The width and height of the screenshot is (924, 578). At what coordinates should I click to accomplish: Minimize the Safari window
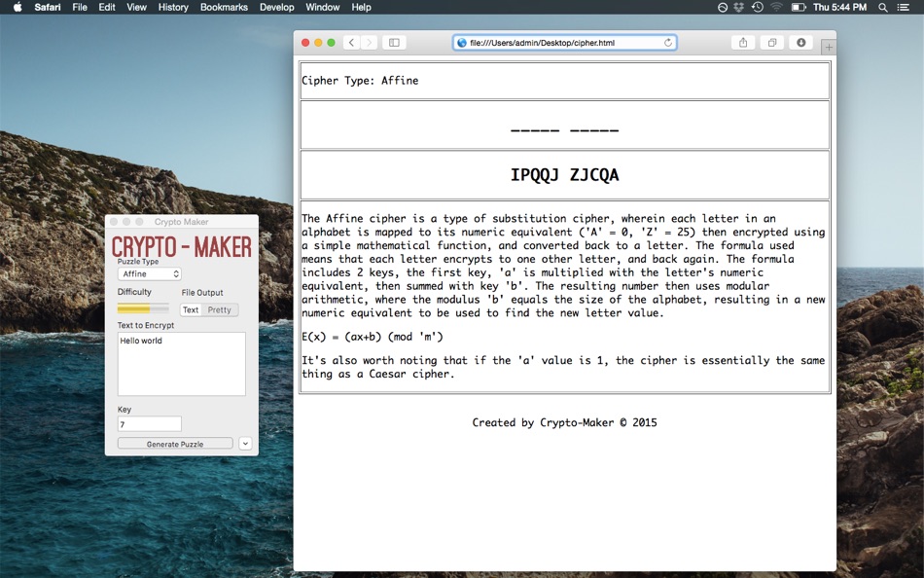[x=318, y=43]
